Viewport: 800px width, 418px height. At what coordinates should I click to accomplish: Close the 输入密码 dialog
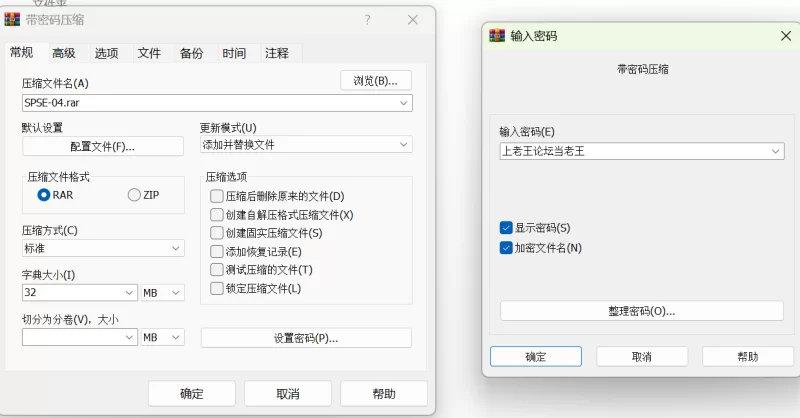click(x=786, y=35)
